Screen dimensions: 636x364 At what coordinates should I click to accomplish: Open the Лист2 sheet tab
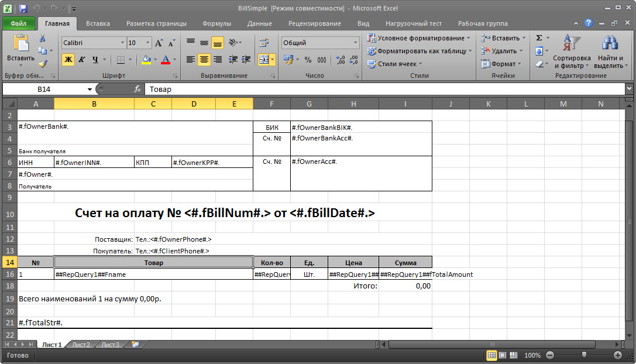pos(81,345)
